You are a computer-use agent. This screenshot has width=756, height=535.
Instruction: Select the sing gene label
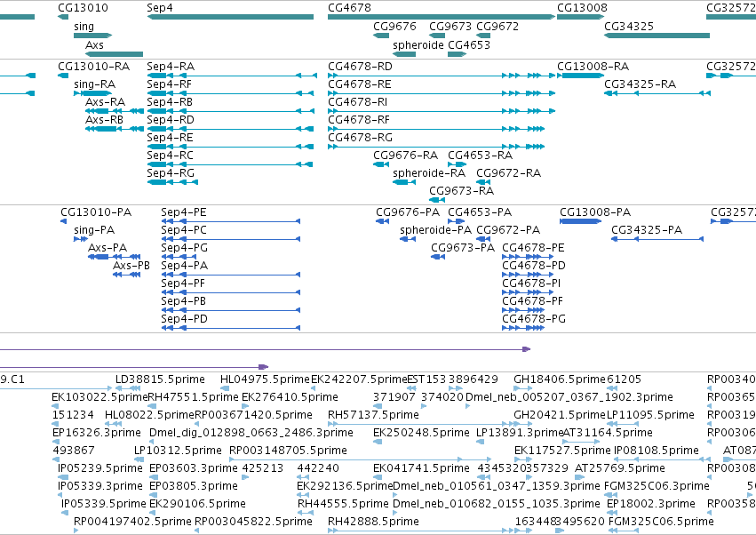[84, 26]
